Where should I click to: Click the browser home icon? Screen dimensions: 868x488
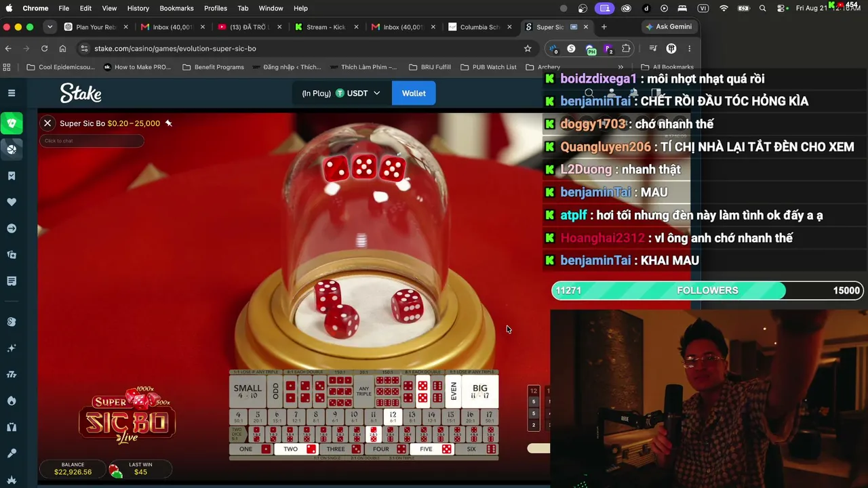[x=62, y=49]
